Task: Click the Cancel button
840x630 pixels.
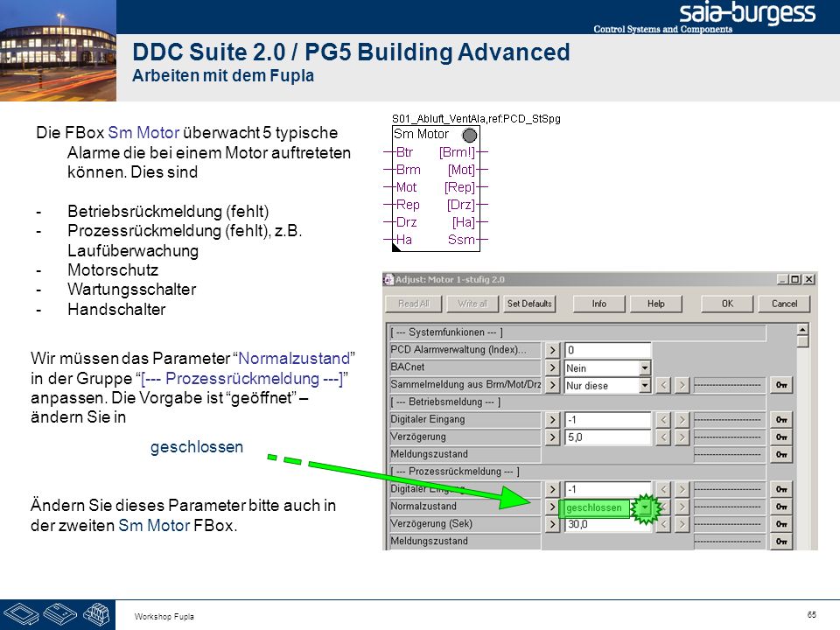Action: click(784, 304)
